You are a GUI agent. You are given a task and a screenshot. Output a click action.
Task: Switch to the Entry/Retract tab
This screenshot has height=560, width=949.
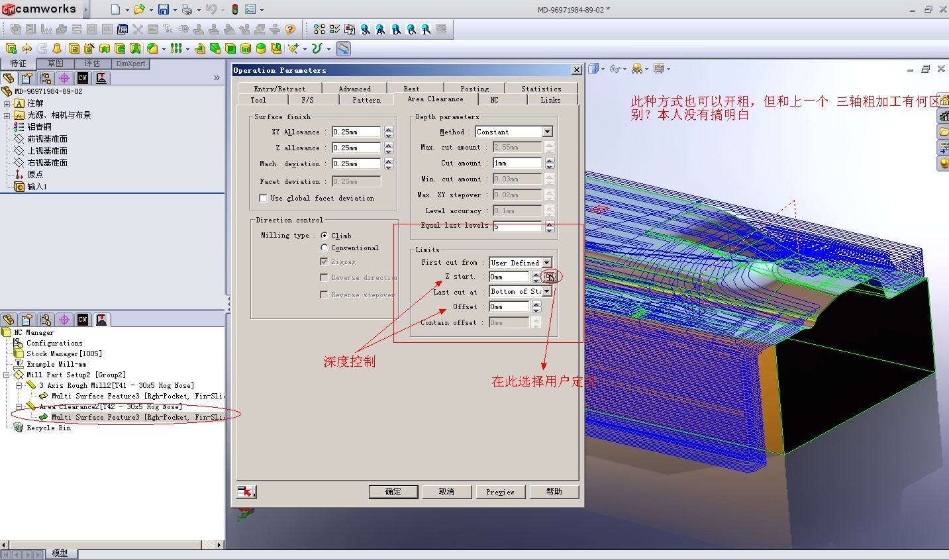[279, 89]
